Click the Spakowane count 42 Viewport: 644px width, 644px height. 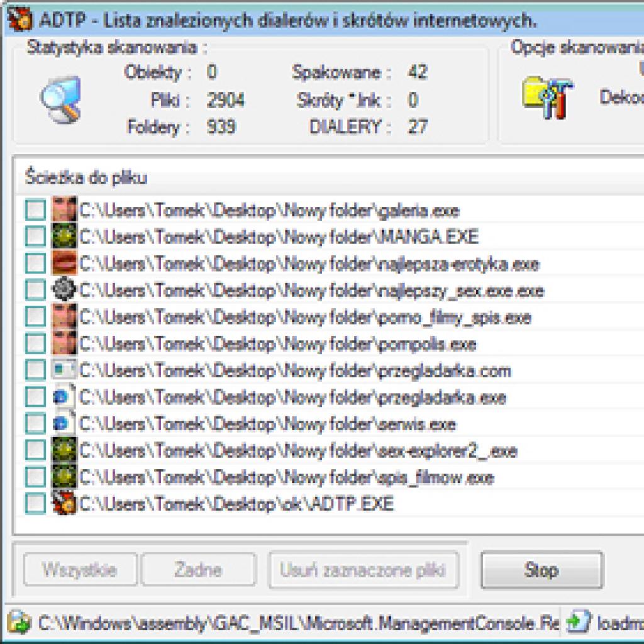pyautogui.click(x=418, y=72)
